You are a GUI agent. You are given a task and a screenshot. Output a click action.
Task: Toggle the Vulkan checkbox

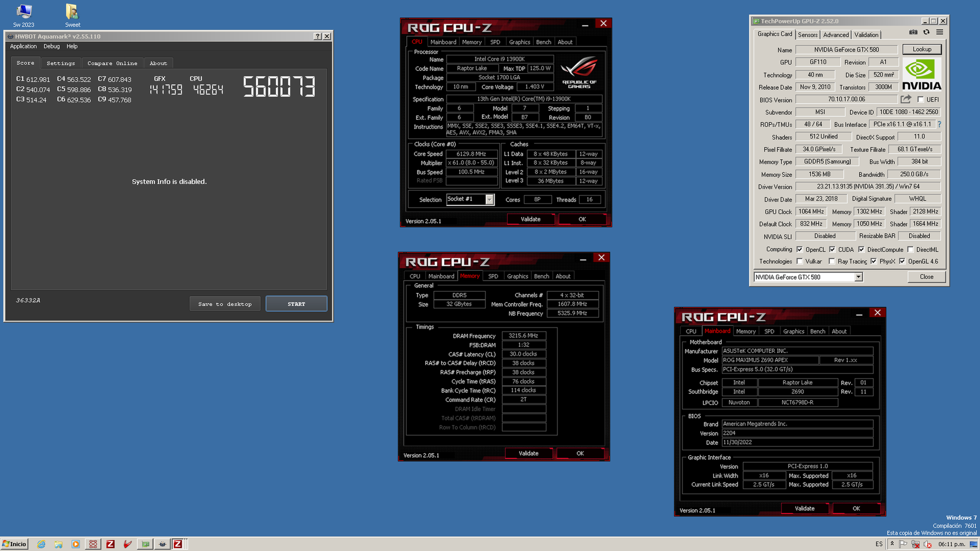click(800, 261)
